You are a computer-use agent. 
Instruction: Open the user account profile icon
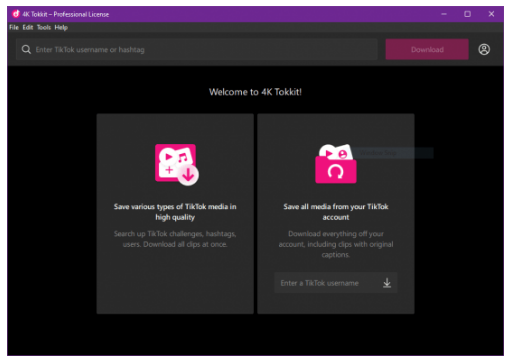tap(484, 49)
